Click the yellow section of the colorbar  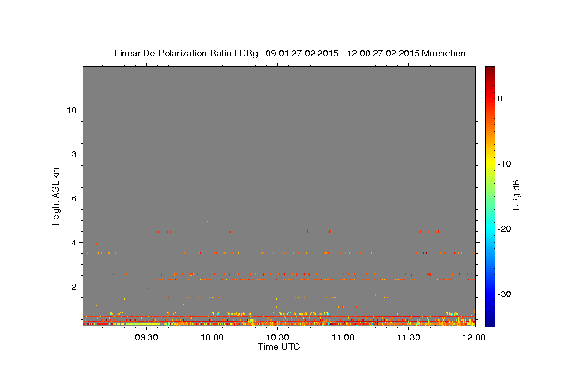point(490,164)
